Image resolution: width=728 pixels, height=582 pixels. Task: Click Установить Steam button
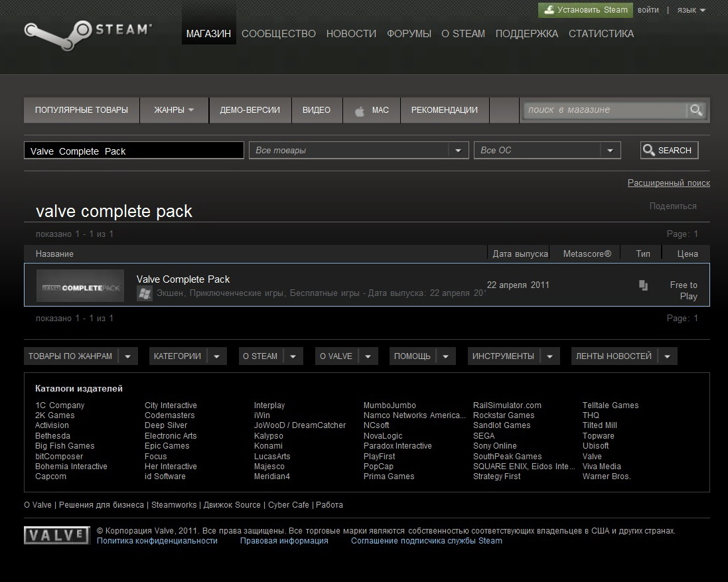coord(585,10)
